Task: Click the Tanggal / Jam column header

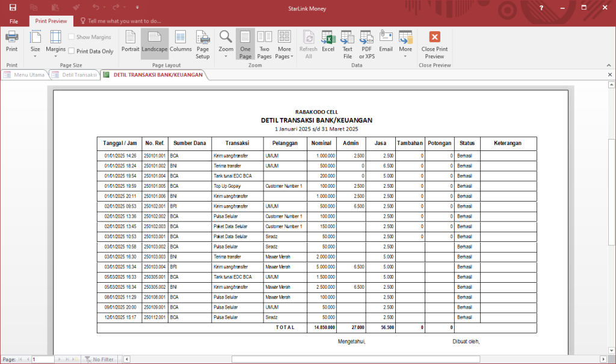Action: point(120,143)
